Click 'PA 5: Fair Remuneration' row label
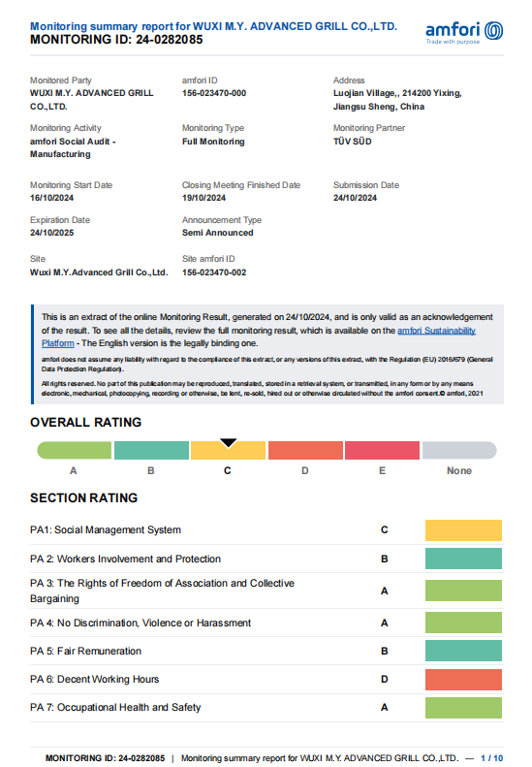This screenshot has height=767, width=532. point(85,651)
